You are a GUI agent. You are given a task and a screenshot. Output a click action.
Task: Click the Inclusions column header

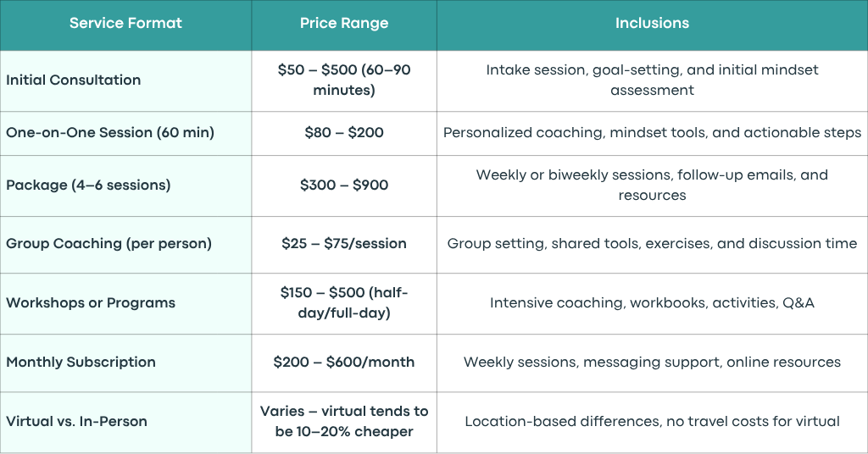click(x=652, y=23)
